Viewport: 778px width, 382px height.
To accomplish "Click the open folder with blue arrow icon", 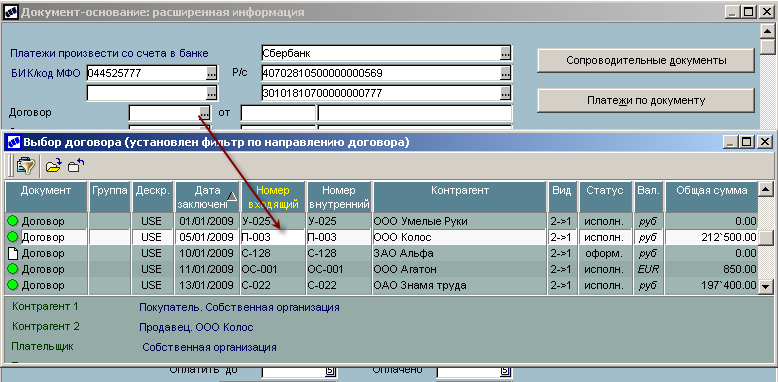I will pyautogui.click(x=54, y=165).
